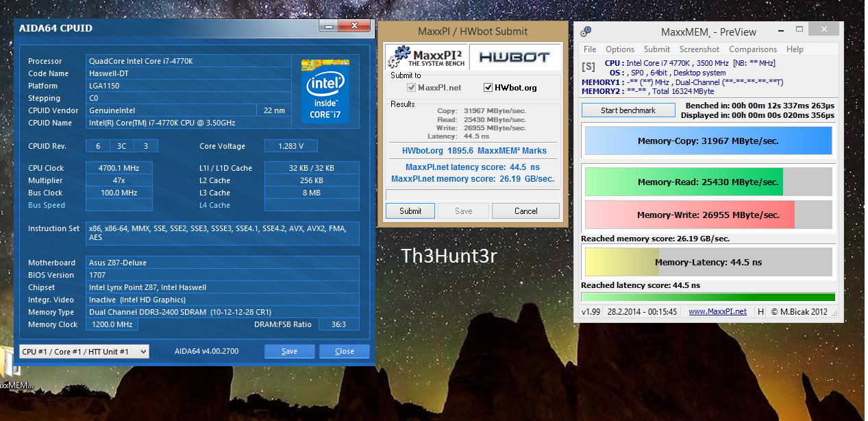Click Cancel in the HWbot Submit dialog
This screenshot has width=868, height=421.
[x=525, y=211]
